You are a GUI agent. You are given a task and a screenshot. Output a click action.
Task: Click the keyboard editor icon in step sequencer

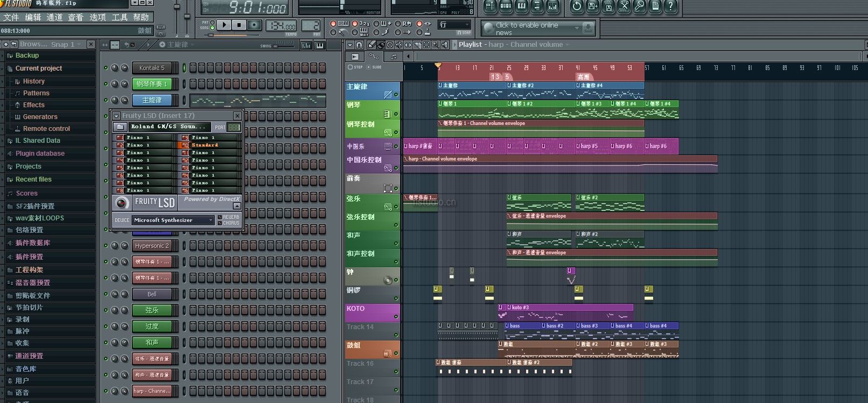(x=320, y=45)
